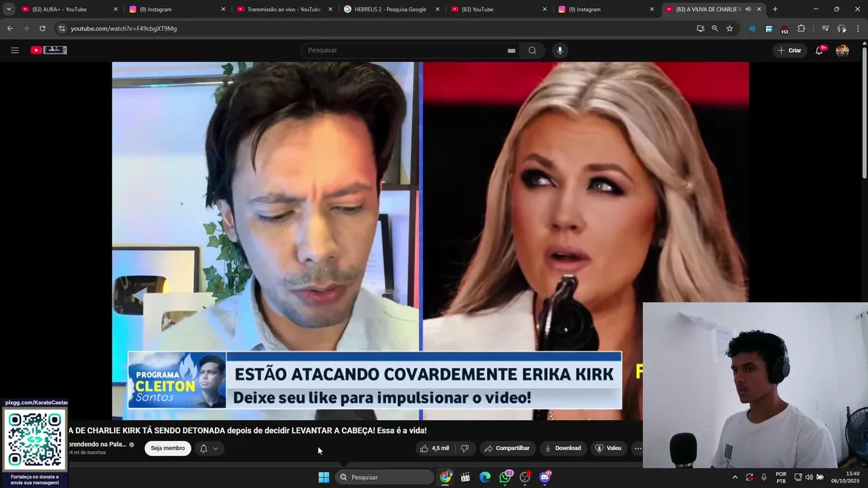Open the YouTube hamburger guide menu
Viewport: 868px width, 488px height.
[14, 50]
